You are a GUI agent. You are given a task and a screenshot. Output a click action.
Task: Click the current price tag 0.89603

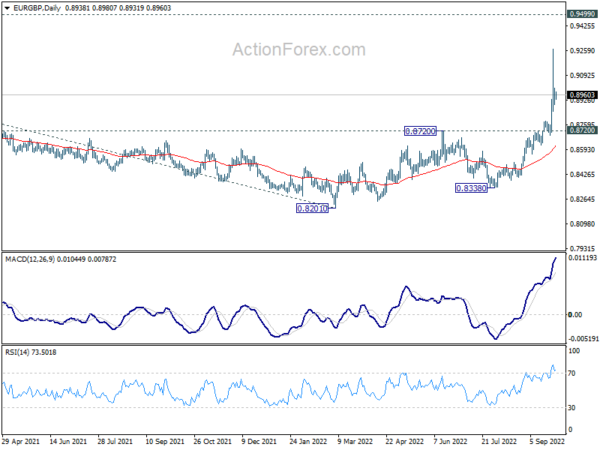point(582,95)
